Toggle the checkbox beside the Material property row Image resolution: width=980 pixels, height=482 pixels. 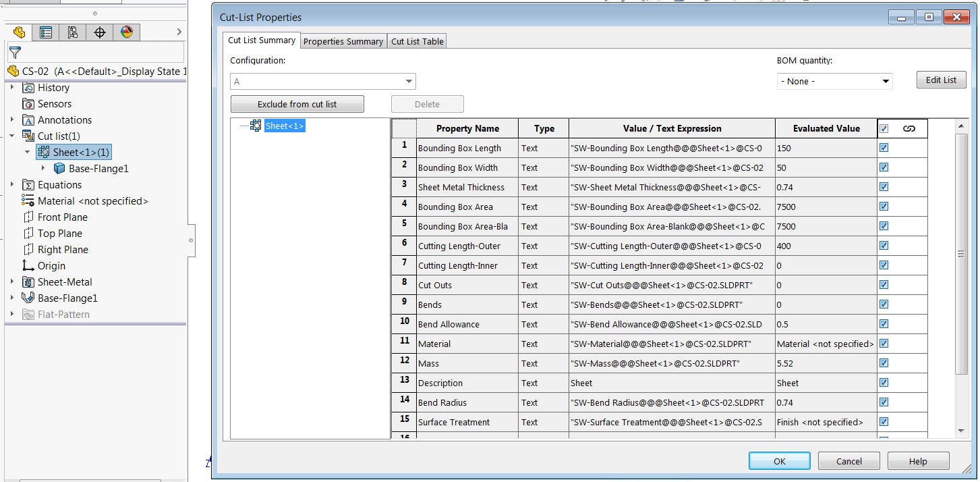pos(884,344)
